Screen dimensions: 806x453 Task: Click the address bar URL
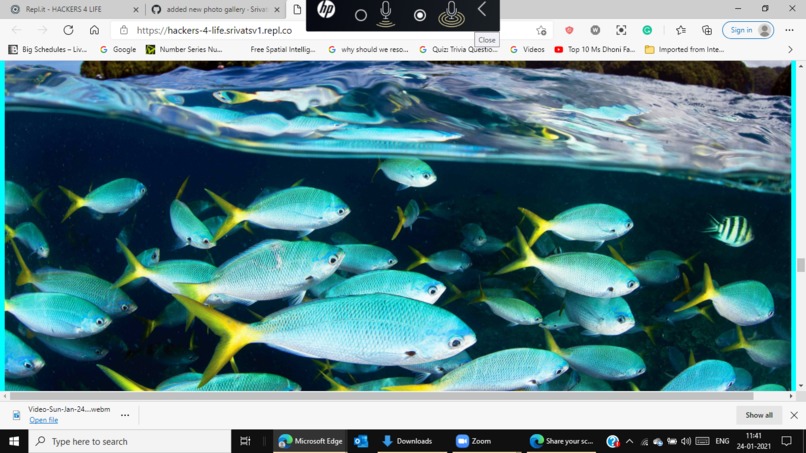click(214, 30)
